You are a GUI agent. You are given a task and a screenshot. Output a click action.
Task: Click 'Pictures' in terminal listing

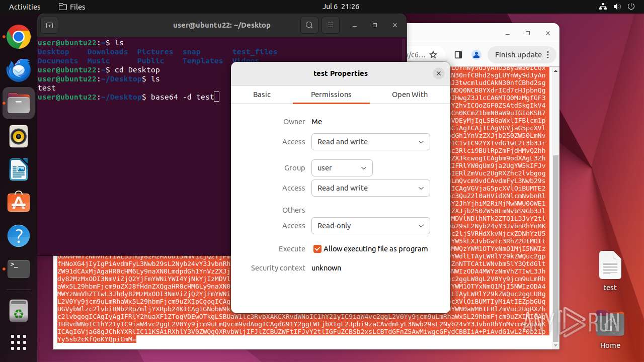[x=155, y=52]
